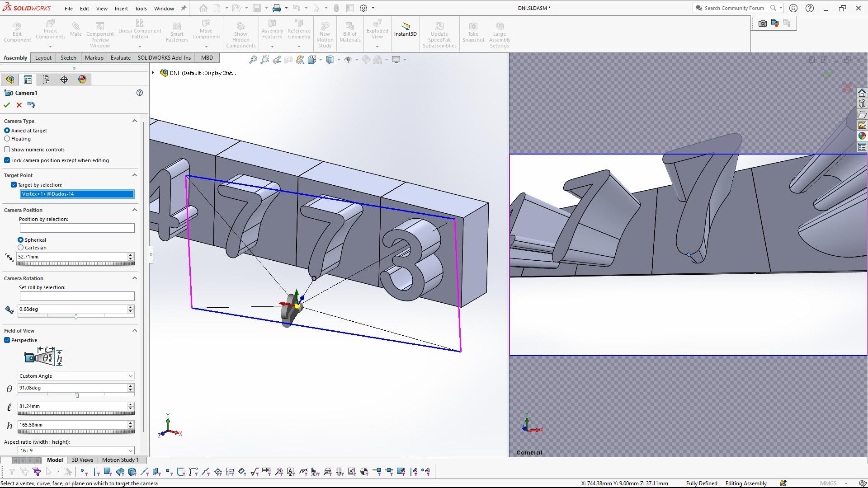Open Custom Properties task pane icon

862,147
